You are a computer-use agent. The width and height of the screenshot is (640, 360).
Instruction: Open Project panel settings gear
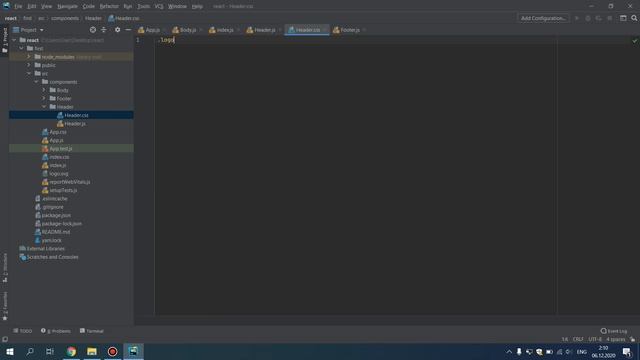click(118, 30)
